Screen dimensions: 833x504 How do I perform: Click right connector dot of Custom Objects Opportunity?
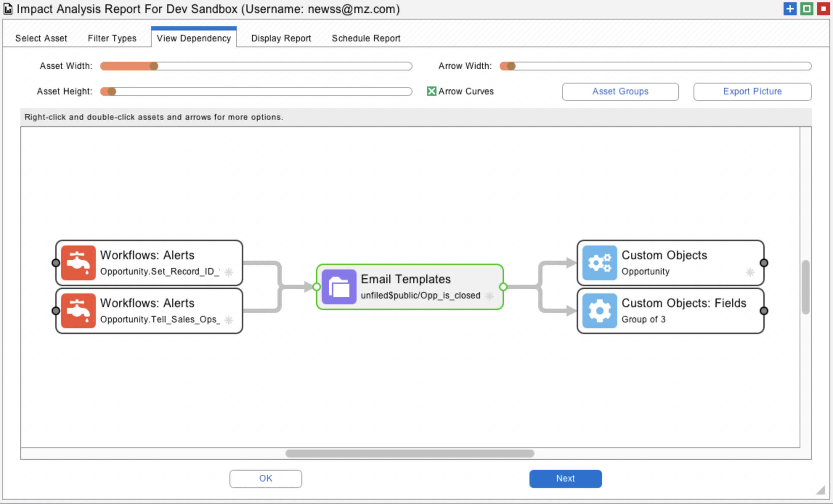tap(764, 263)
